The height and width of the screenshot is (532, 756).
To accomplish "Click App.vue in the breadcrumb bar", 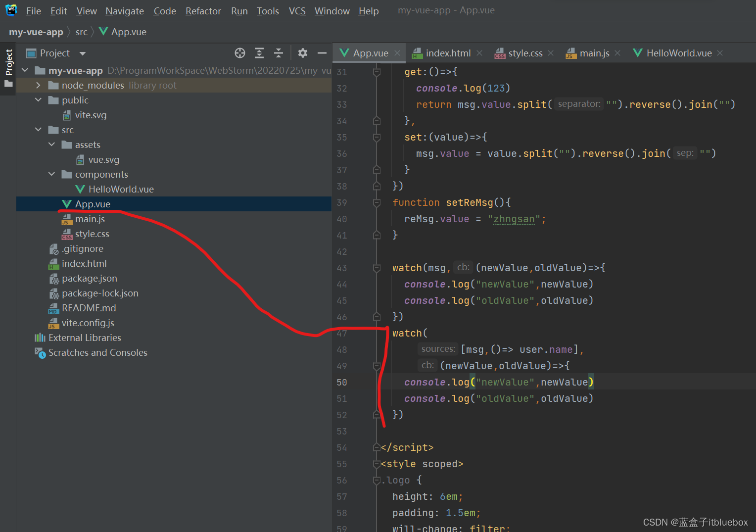I will point(123,32).
